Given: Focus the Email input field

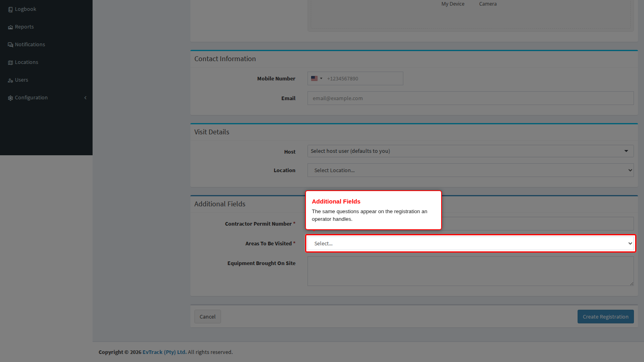Looking at the screenshot, I should click(x=471, y=98).
